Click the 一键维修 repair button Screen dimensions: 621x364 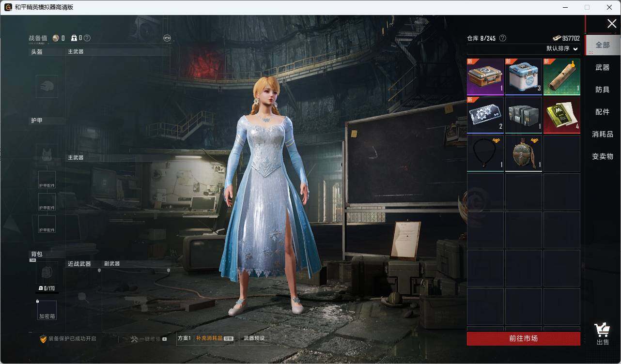pyautogui.click(x=149, y=339)
